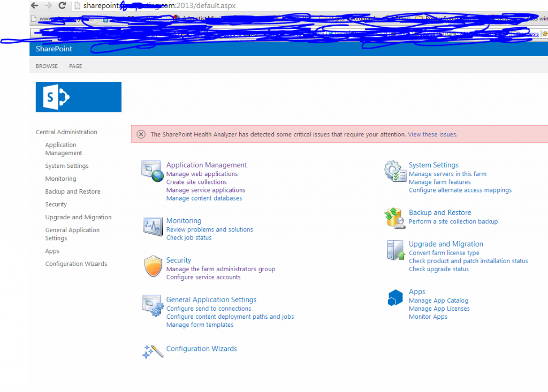
Task: Select Backup and Restore in left navigation
Action: (73, 191)
